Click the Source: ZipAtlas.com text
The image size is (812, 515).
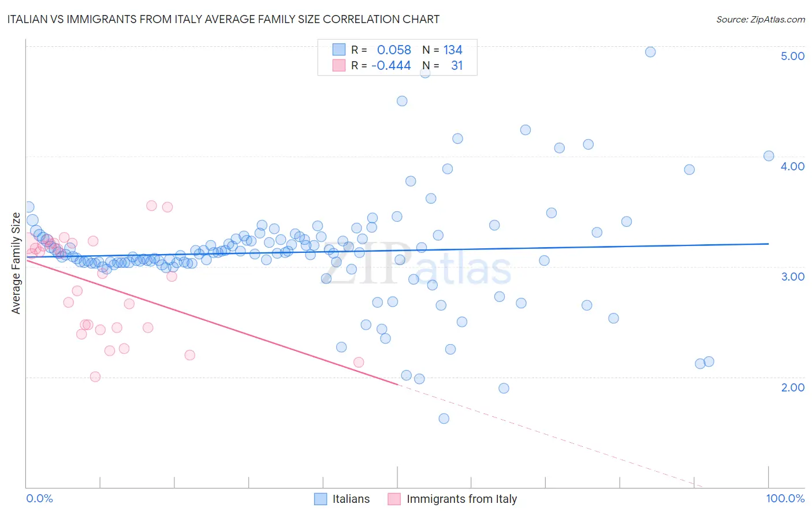coord(761,19)
